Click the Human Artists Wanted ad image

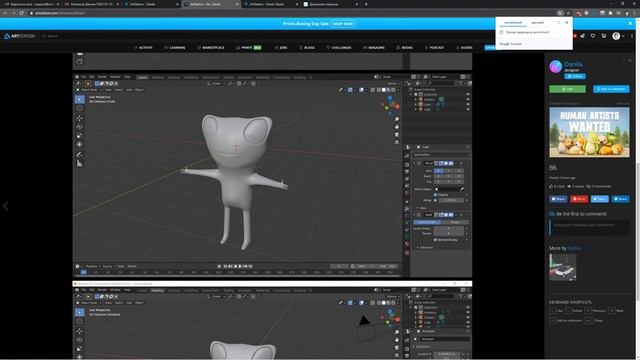click(x=589, y=132)
